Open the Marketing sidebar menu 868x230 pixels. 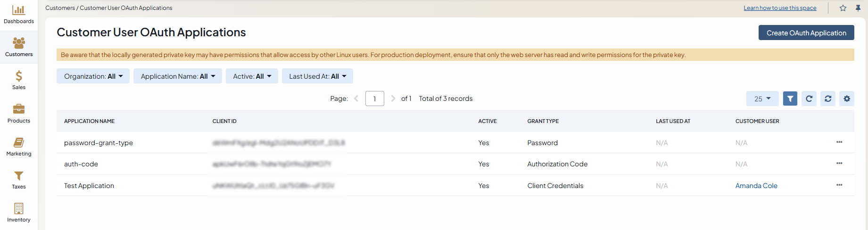(19, 147)
